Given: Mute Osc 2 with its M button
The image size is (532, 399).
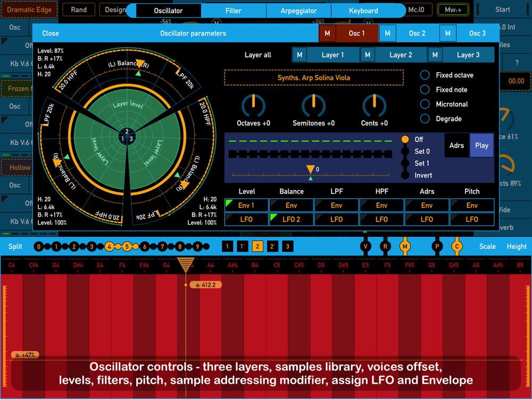Looking at the screenshot, I should 387,33.
